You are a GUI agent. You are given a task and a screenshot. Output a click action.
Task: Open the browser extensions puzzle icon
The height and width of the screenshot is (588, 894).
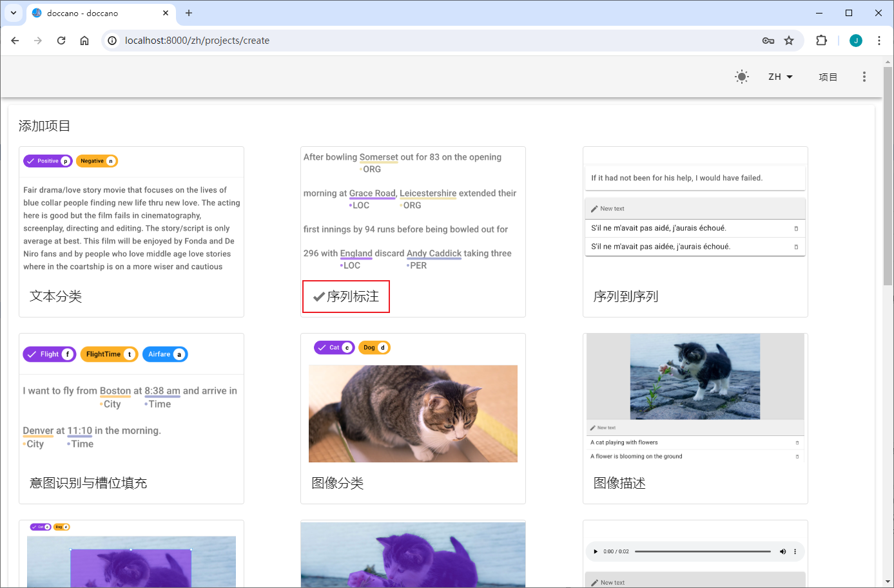click(x=821, y=41)
